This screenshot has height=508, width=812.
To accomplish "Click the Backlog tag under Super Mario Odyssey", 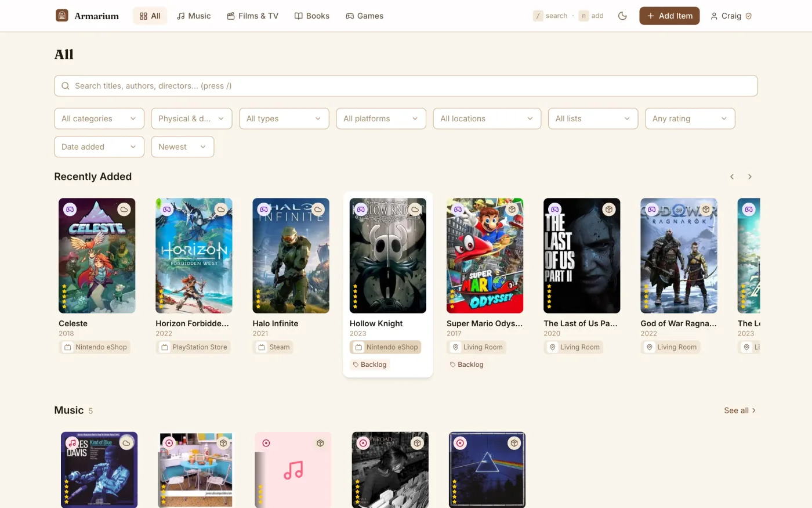I will pos(466,365).
